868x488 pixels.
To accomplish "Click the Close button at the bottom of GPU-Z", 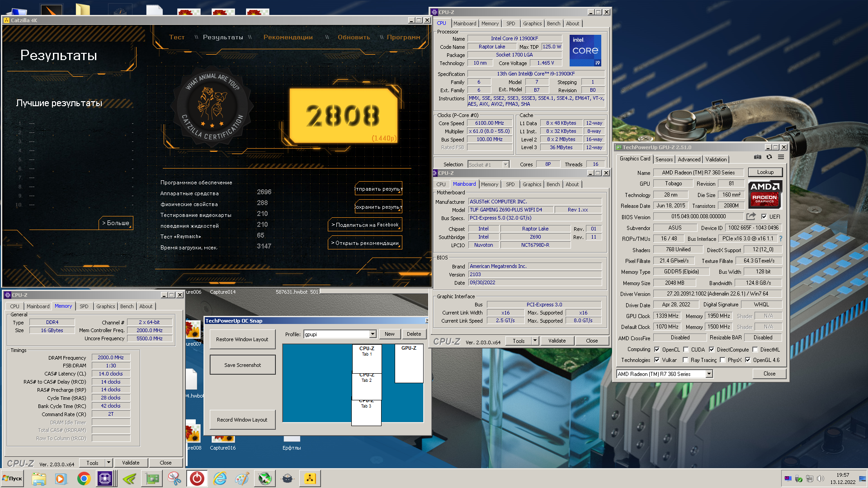I will [x=769, y=374].
